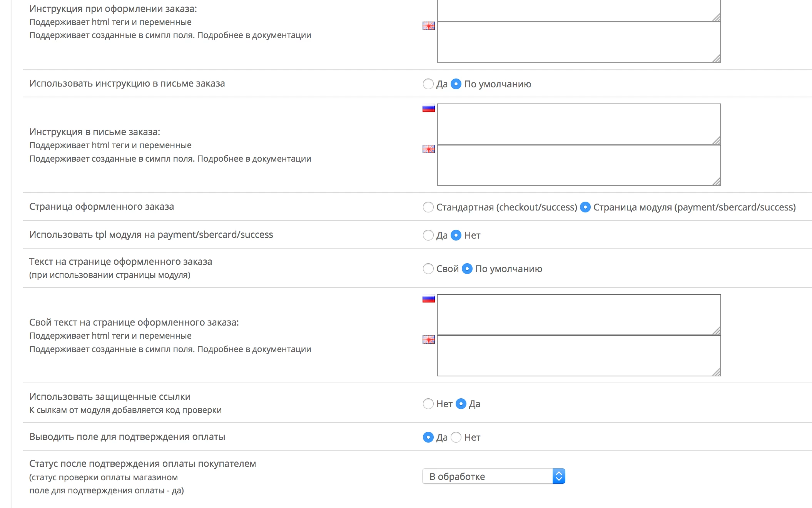
Task: Click the English textarea for the checkout instruction
Action: [x=579, y=42]
